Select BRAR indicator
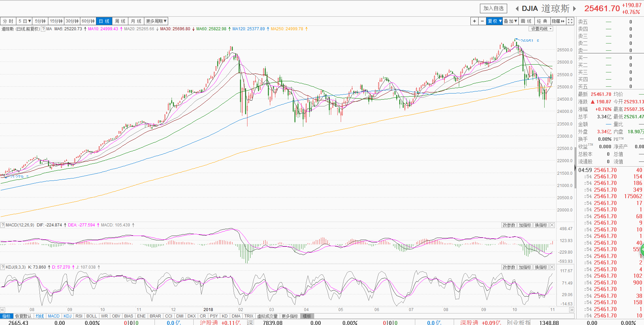This screenshot has height=325, width=644. click(155, 316)
